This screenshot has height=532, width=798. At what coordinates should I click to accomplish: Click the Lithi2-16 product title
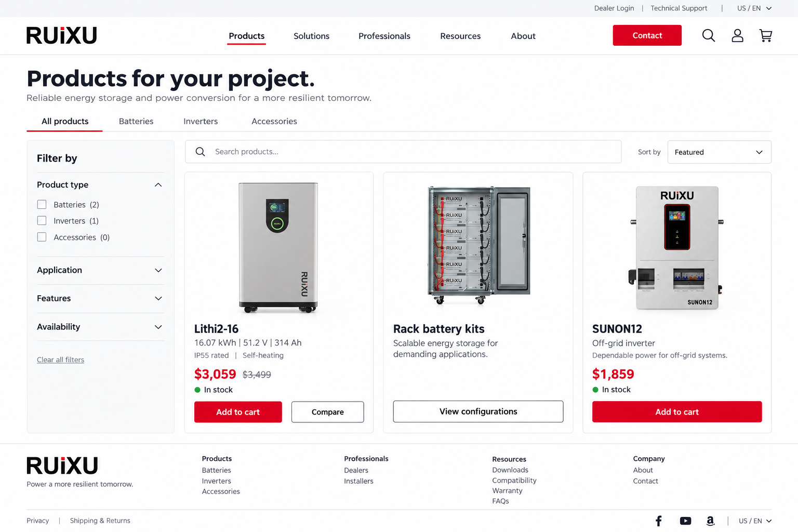tap(216, 329)
